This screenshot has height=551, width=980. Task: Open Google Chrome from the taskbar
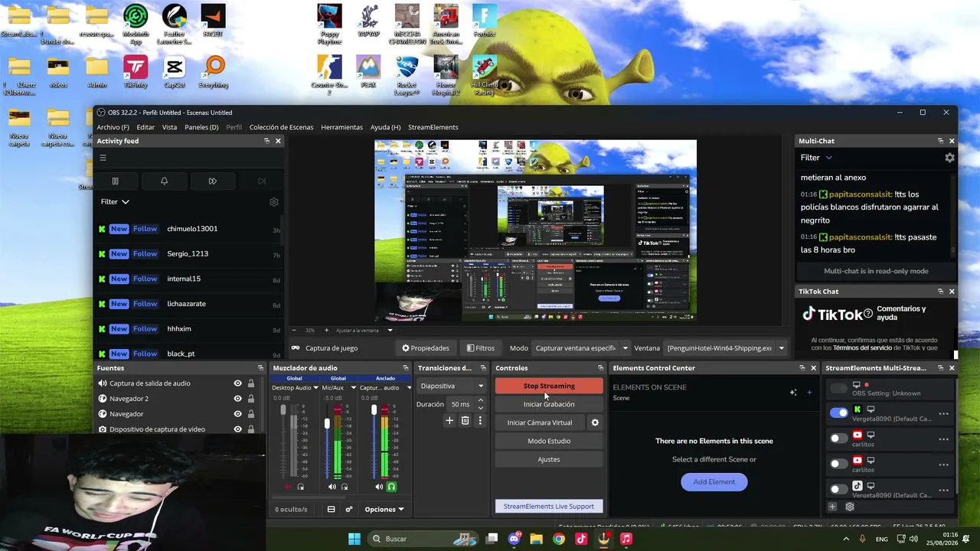pos(559,539)
